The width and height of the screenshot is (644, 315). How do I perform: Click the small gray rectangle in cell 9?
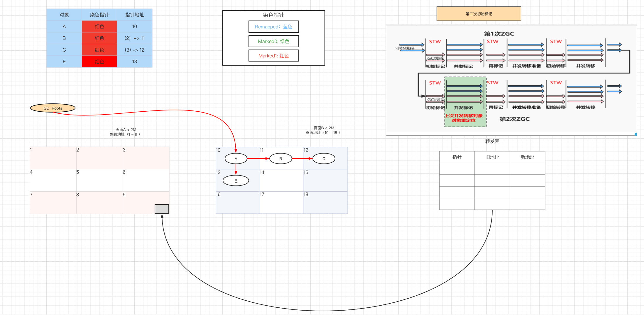coord(162,209)
